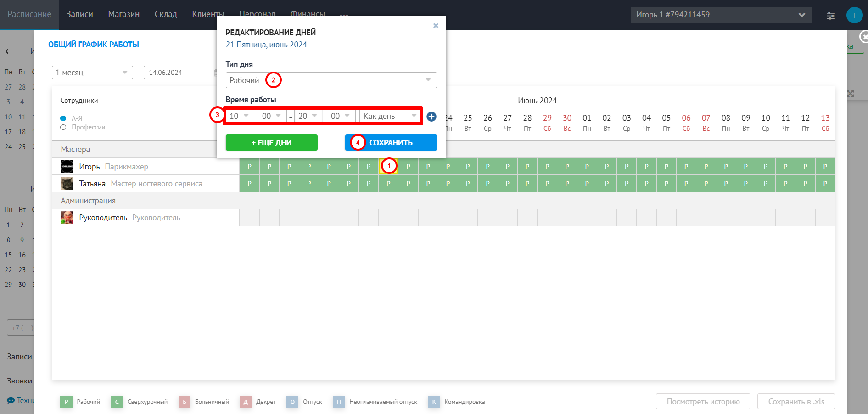Click the green Рабочий legend color swatch

click(66, 402)
